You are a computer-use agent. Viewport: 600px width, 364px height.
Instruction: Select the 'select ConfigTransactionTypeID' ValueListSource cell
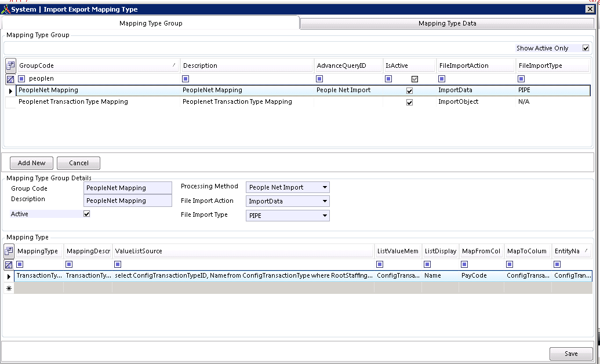click(x=243, y=275)
